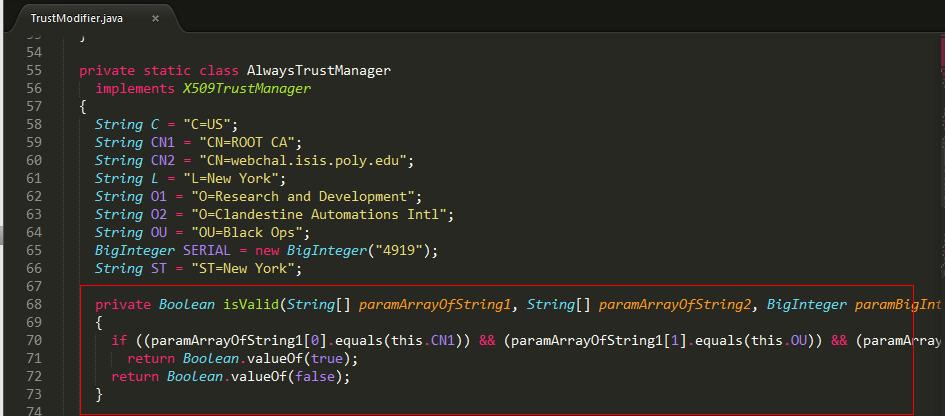Close the TrustModifier.java tab
Screen dimensions: 945x416
(x=155, y=18)
